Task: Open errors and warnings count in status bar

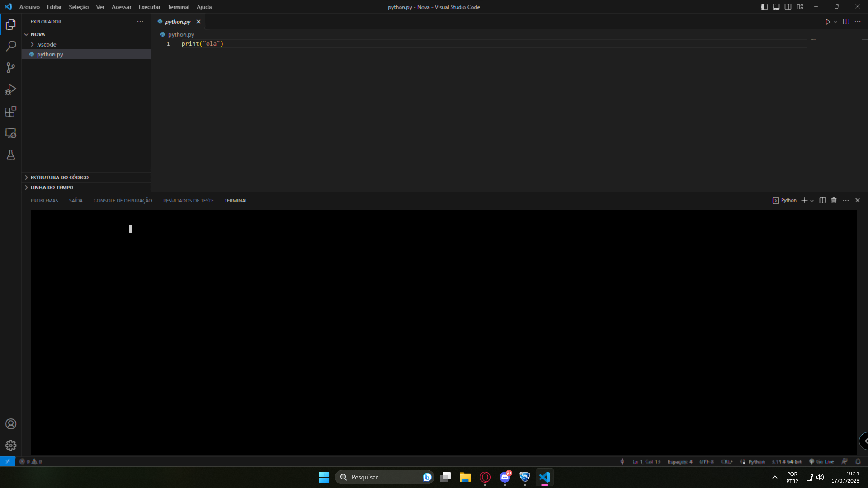Action: click(x=31, y=461)
